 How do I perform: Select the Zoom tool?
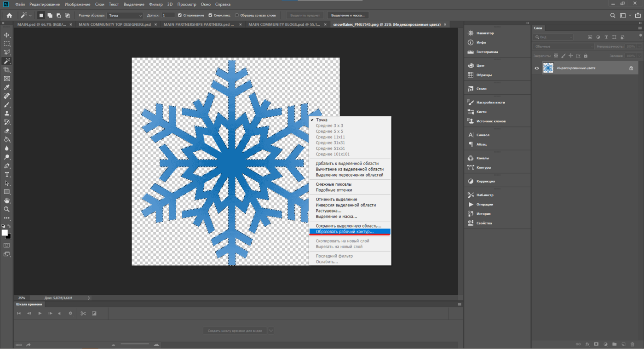pyautogui.click(x=7, y=209)
